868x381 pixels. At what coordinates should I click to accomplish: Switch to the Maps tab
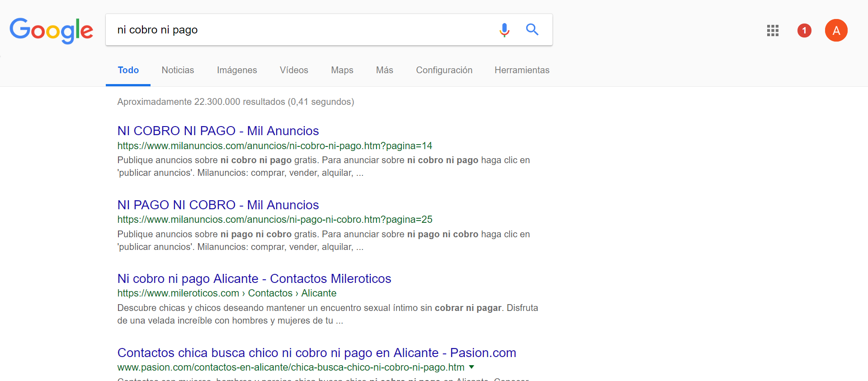(342, 70)
